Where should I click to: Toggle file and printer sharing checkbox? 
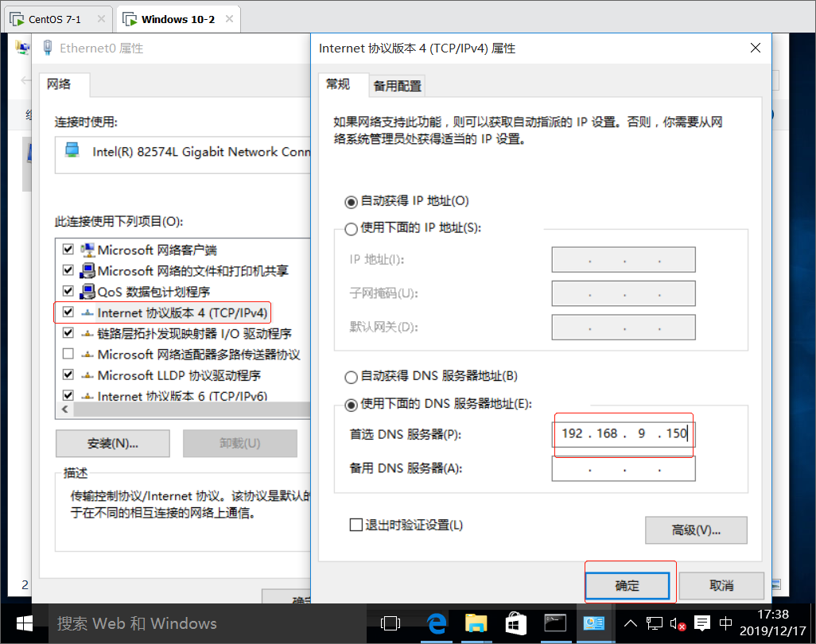68,270
